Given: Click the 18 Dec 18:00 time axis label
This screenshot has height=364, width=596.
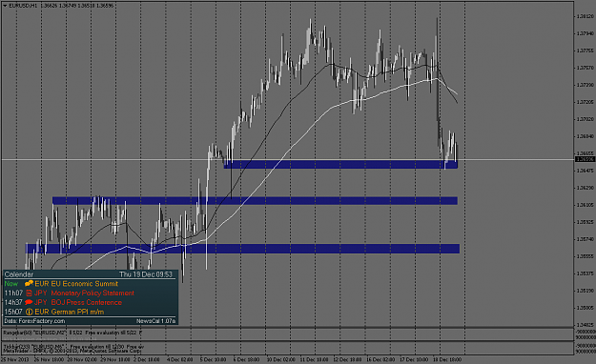Looking at the screenshot, I should point(447,359).
